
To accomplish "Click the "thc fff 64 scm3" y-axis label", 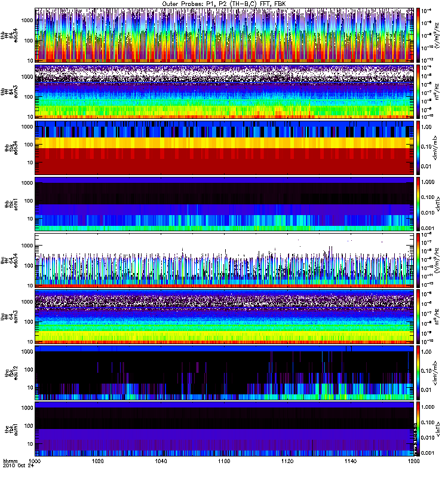I will 9,317.
